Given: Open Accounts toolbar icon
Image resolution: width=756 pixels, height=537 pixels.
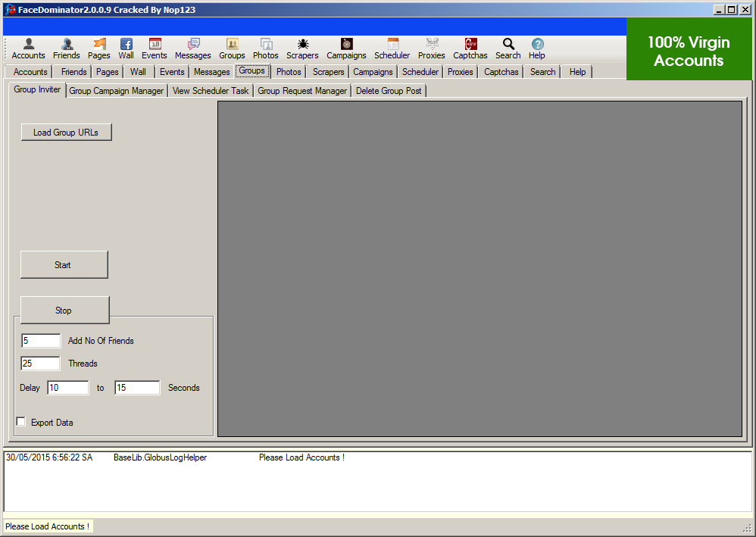Looking at the screenshot, I should point(29,49).
